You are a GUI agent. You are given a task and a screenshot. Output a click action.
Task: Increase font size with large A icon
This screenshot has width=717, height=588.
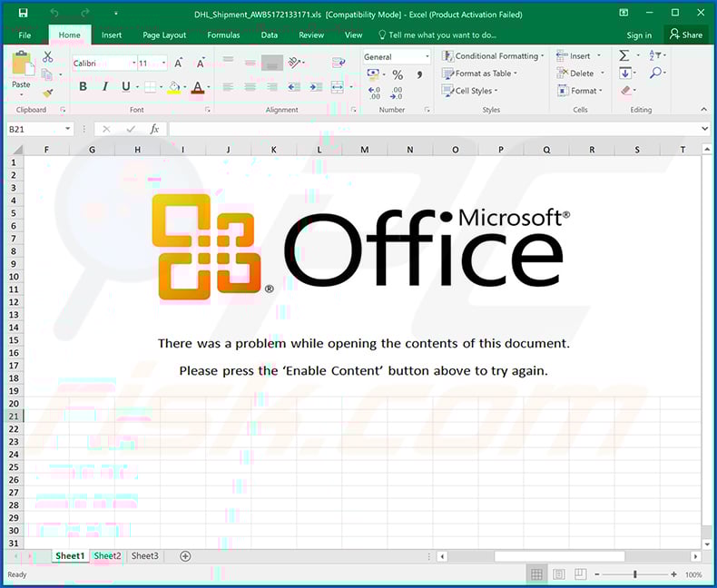(x=179, y=64)
